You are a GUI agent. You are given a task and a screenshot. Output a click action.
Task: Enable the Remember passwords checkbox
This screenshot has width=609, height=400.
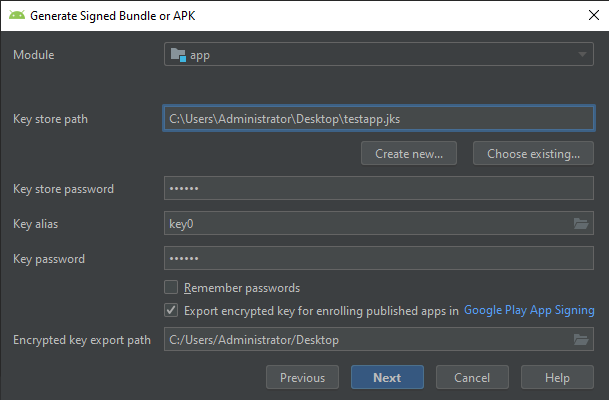click(x=172, y=288)
